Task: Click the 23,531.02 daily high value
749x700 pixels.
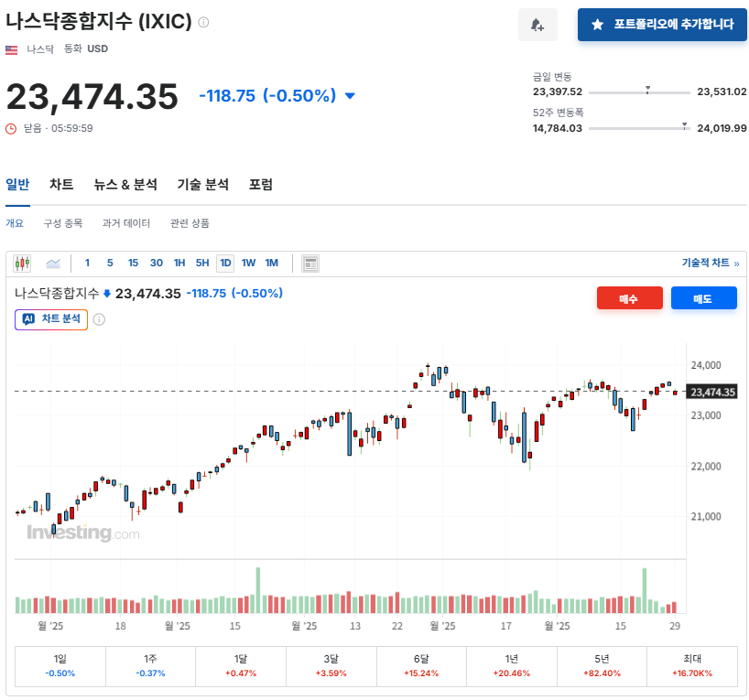Action: 722,92
